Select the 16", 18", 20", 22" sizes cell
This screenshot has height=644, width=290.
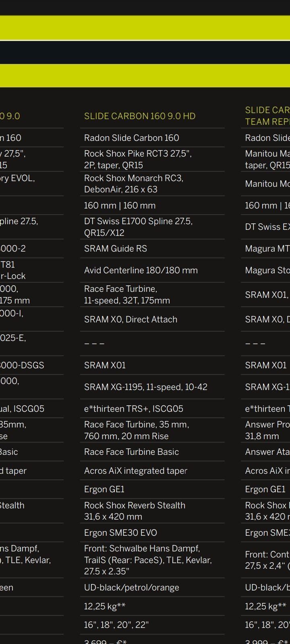(116, 625)
